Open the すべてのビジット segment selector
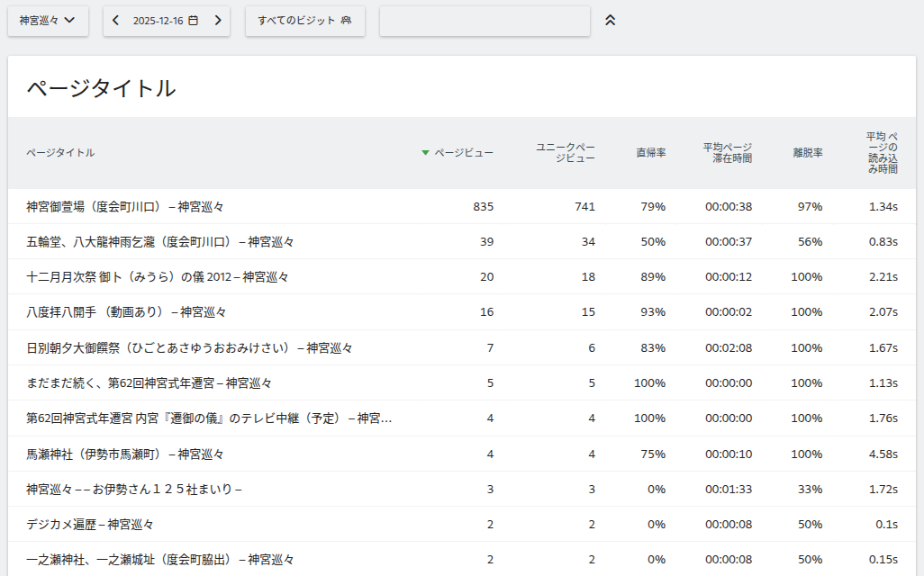Image resolution: width=924 pixels, height=576 pixels. click(x=304, y=21)
